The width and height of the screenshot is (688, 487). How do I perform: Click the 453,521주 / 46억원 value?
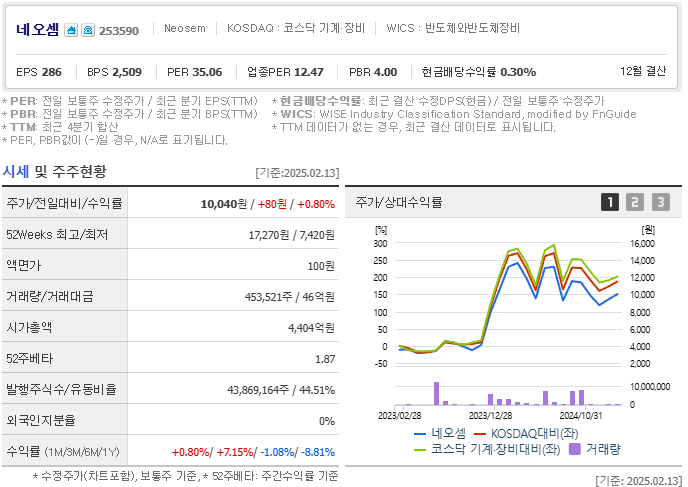click(x=290, y=297)
